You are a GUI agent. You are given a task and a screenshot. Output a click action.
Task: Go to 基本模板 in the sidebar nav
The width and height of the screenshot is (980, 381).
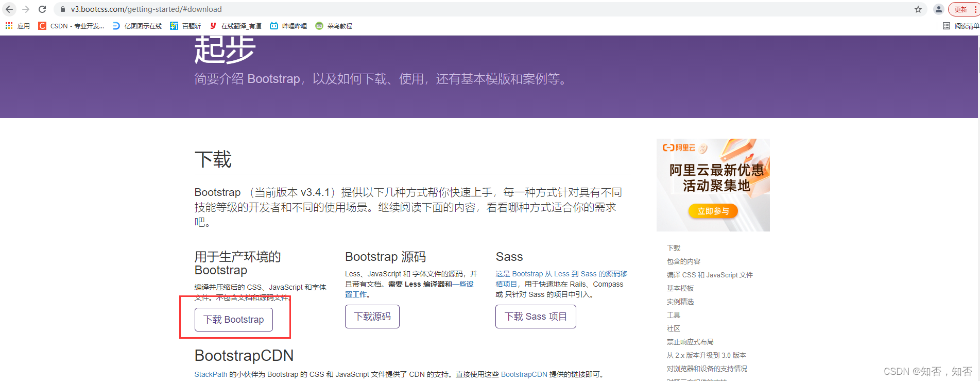(680, 288)
